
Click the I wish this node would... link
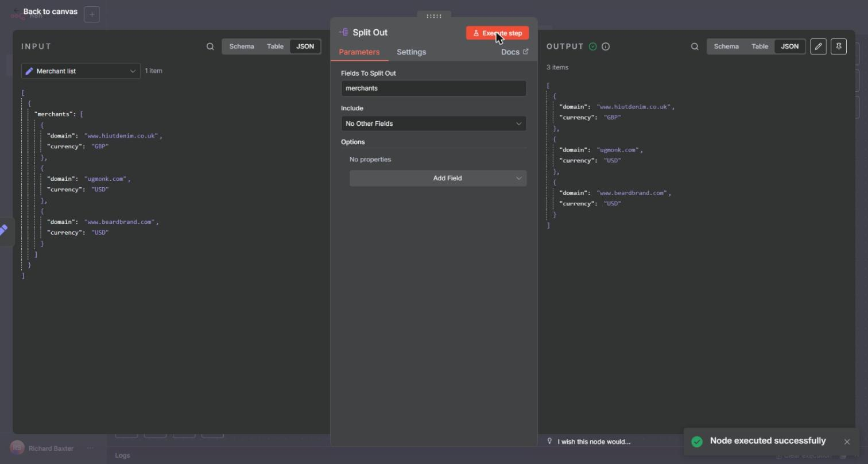pos(594,442)
